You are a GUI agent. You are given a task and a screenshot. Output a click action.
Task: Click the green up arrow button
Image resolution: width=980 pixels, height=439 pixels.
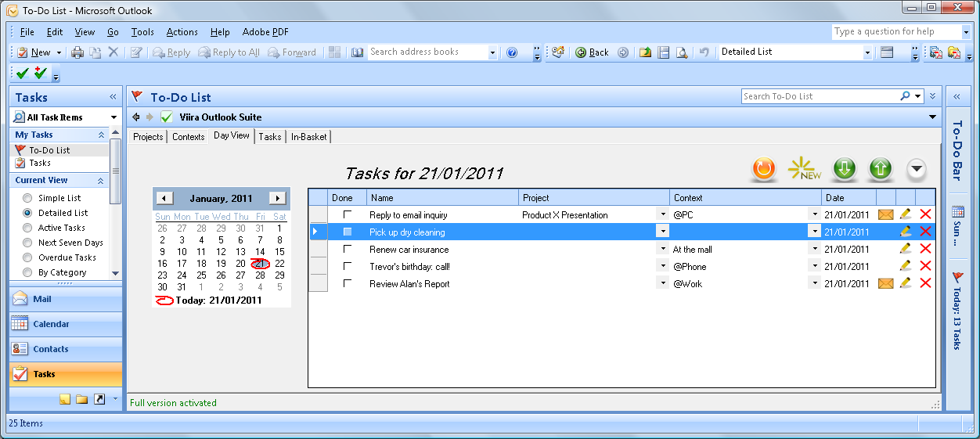(x=881, y=168)
